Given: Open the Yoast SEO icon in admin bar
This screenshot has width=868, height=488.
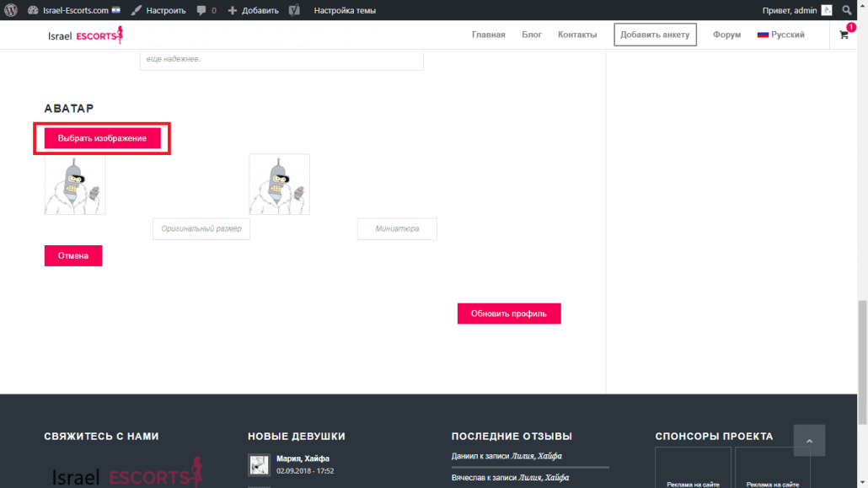Looking at the screenshot, I should click(294, 10).
